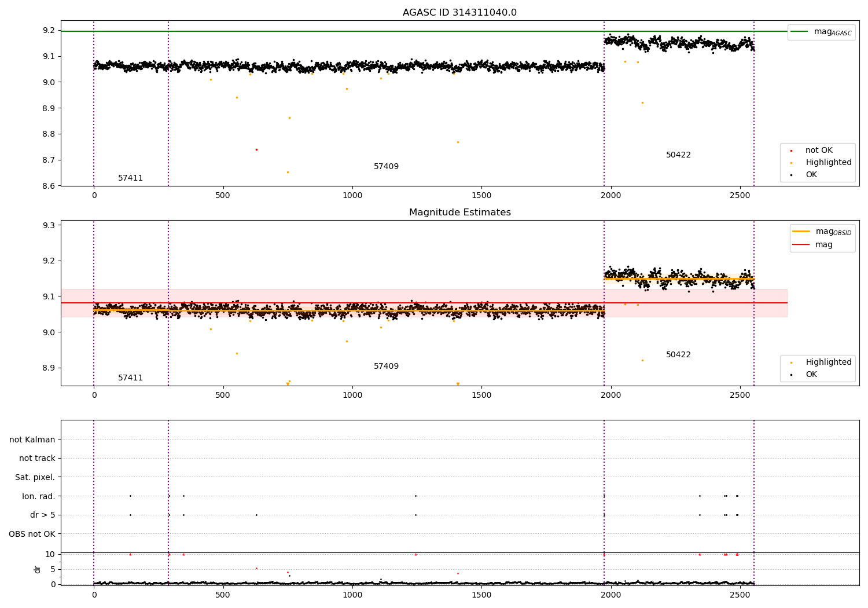Click 'not OK' in the top panel legend
868x608 pixels.
pyautogui.click(x=819, y=151)
